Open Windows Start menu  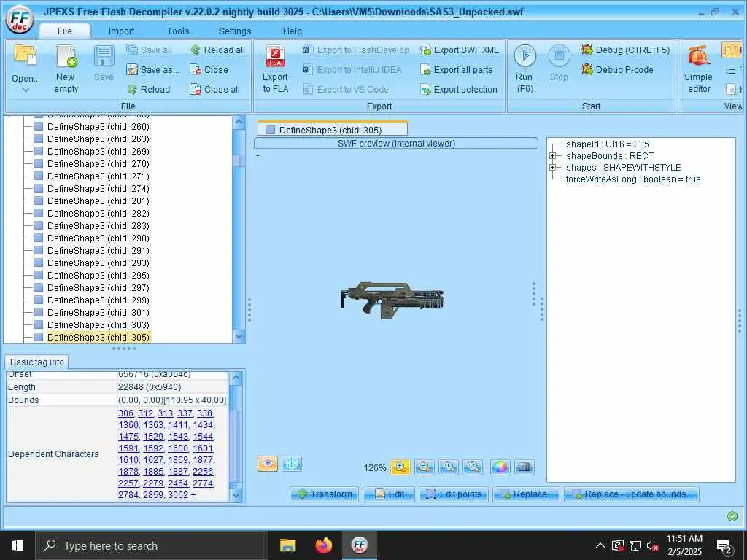[18, 545]
